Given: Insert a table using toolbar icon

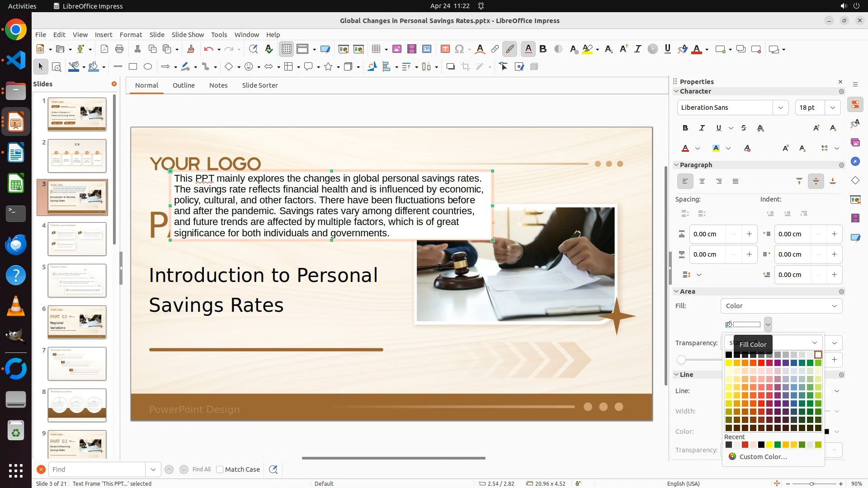Looking at the screenshot, I should click(376, 49).
